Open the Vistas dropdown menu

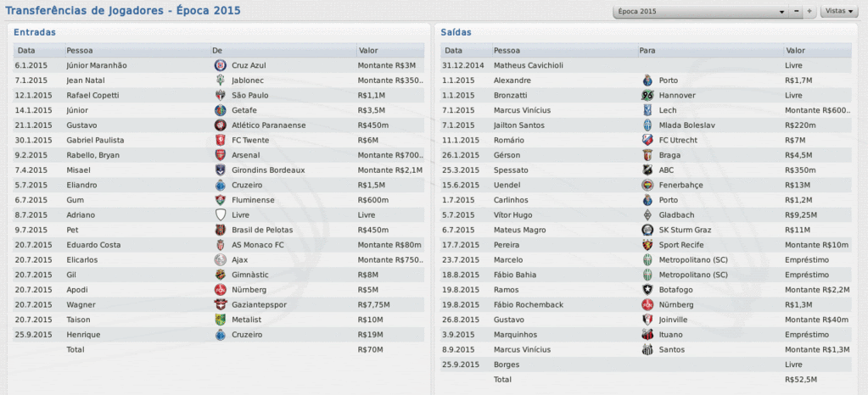(x=839, y=13)
